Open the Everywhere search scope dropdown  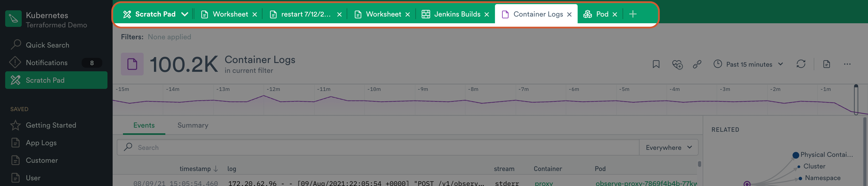point(669,148)
